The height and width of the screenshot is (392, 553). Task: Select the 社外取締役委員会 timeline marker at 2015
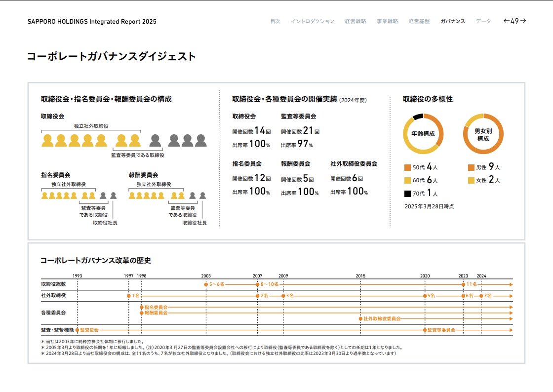[361, 319]
